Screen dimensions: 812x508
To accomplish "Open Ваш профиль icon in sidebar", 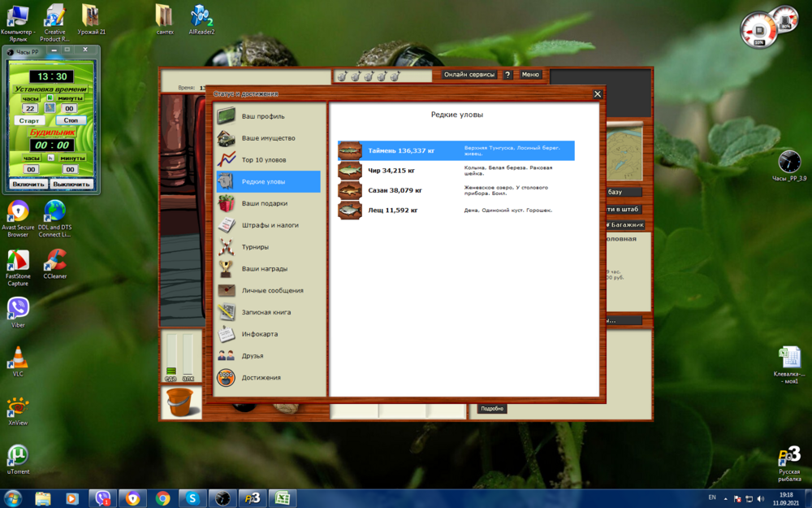I will pos(227,116).
